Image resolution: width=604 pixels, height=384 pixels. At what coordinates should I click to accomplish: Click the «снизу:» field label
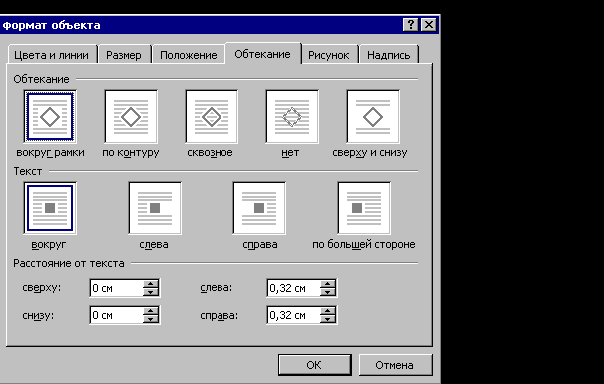(38, 315)
